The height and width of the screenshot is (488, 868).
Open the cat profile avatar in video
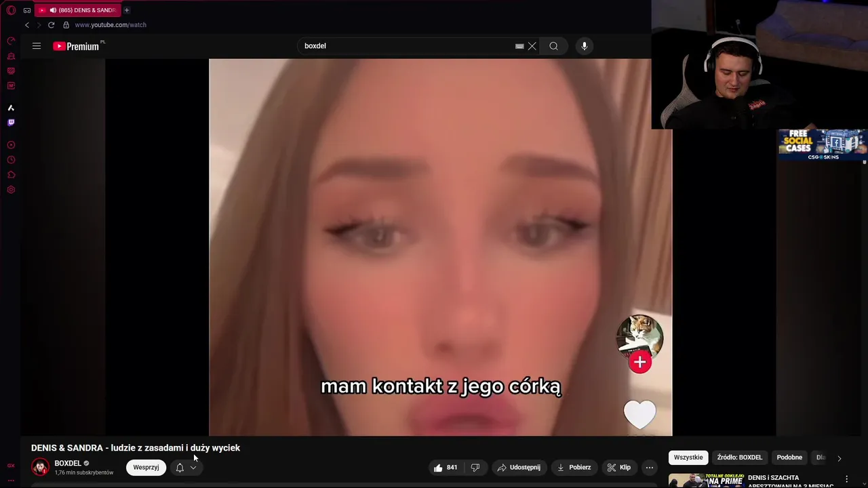coord(639,335)
